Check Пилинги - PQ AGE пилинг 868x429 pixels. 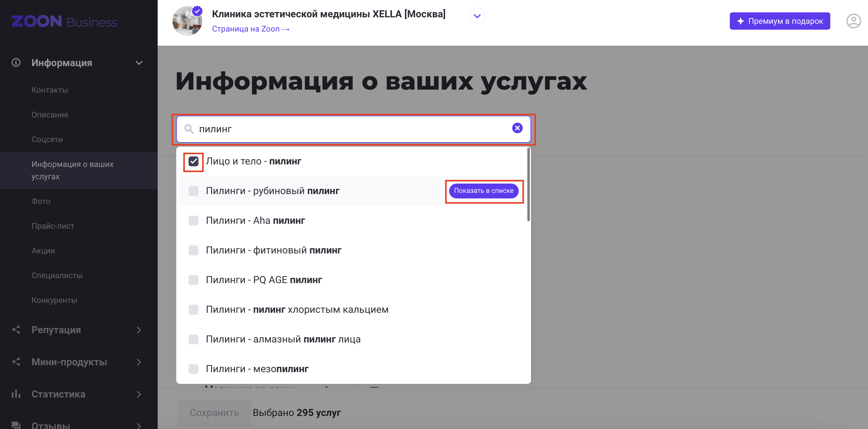(x=194, y=280)
